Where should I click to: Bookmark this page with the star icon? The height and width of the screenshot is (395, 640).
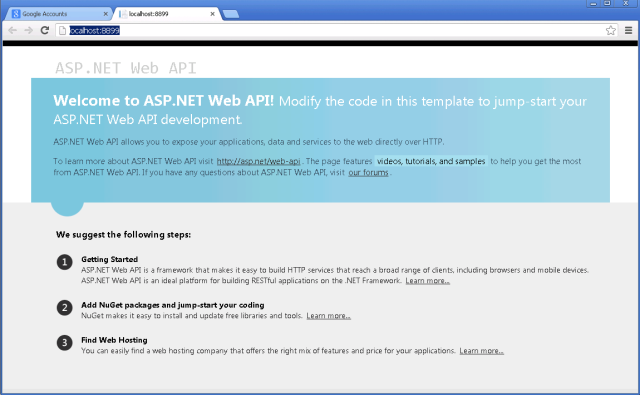(611, 30)
